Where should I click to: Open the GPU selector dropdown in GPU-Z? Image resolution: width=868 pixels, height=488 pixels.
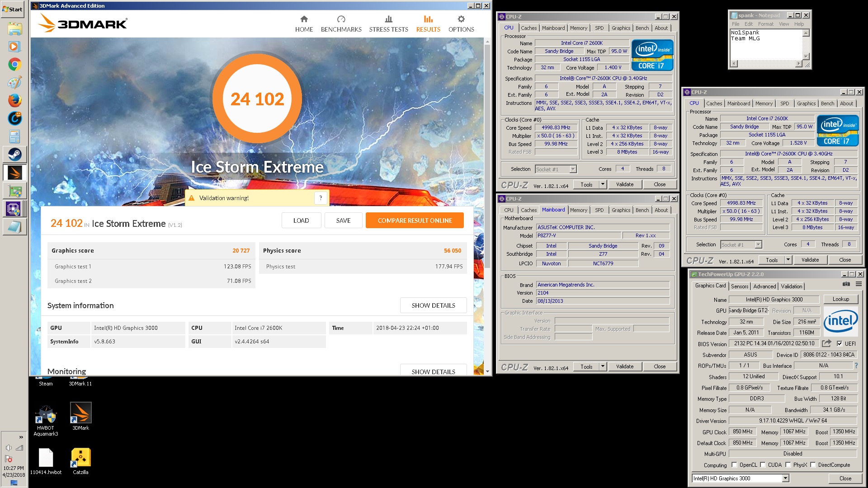(x=785, y=478)
